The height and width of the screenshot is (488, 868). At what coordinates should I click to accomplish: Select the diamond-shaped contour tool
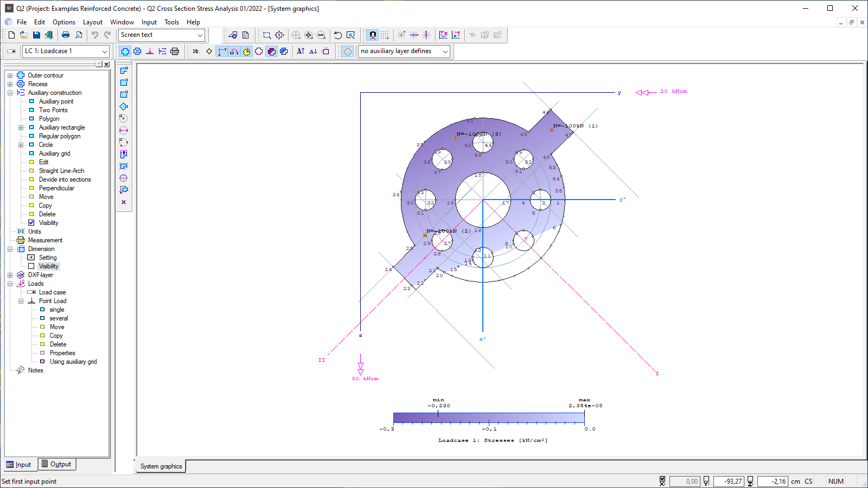point(124,106)
